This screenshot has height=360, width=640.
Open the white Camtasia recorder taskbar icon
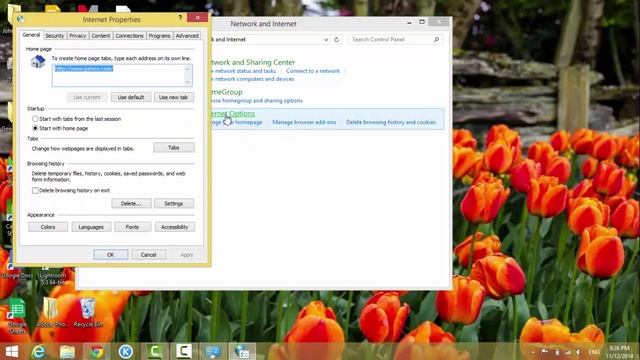184,351
